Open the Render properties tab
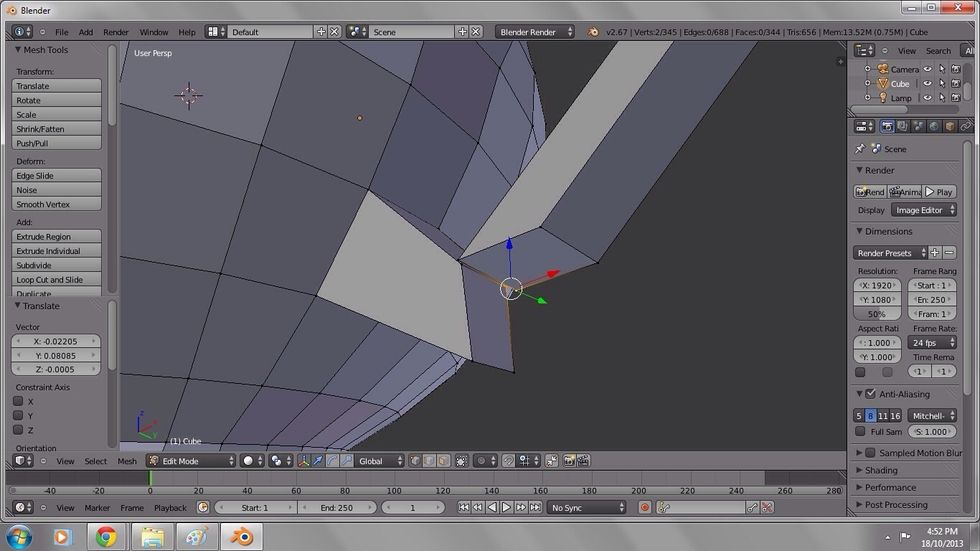The height and width of the screenshot is (551, 980). 887,126
